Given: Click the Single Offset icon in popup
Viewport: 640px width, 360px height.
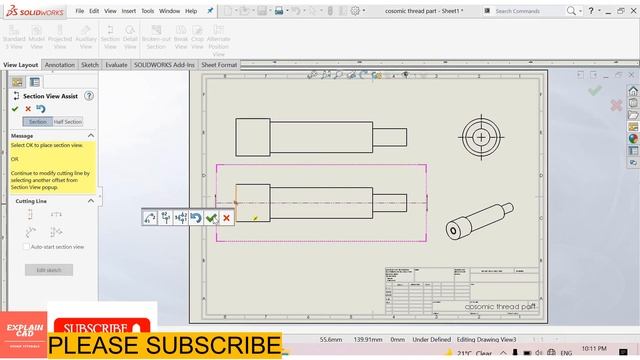Looking at the screenshot, I should pos(166,218).
